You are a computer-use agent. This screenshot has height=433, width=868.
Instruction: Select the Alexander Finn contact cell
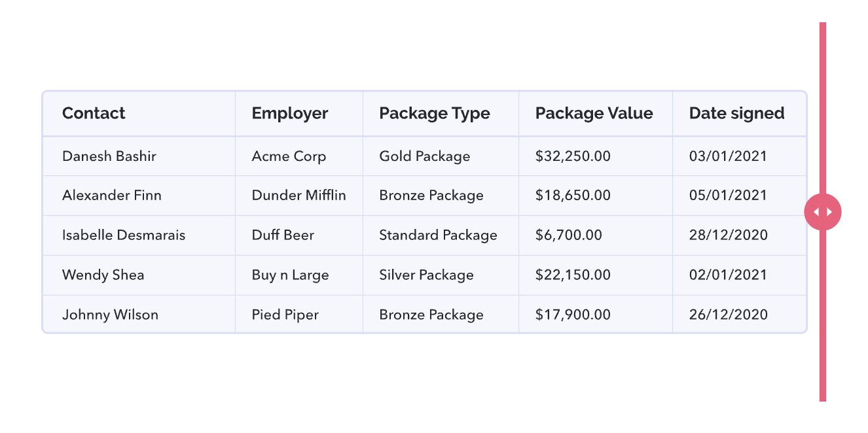pos(139,196)
